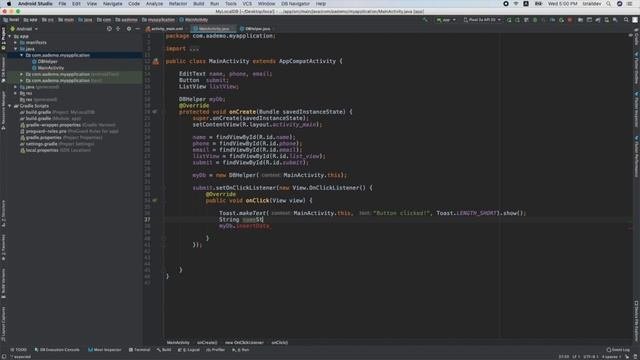
Task: Click the collapsed import ... fold region
Action: 194,49
